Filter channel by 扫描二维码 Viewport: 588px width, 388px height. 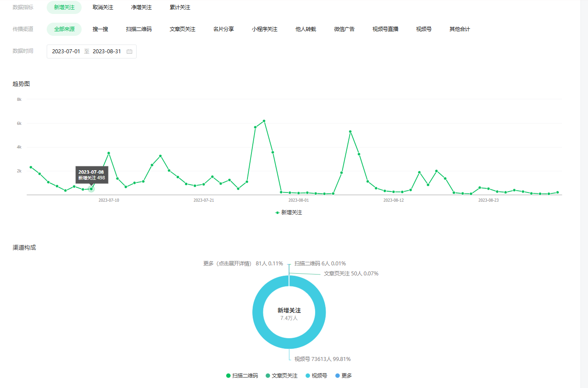139,29
